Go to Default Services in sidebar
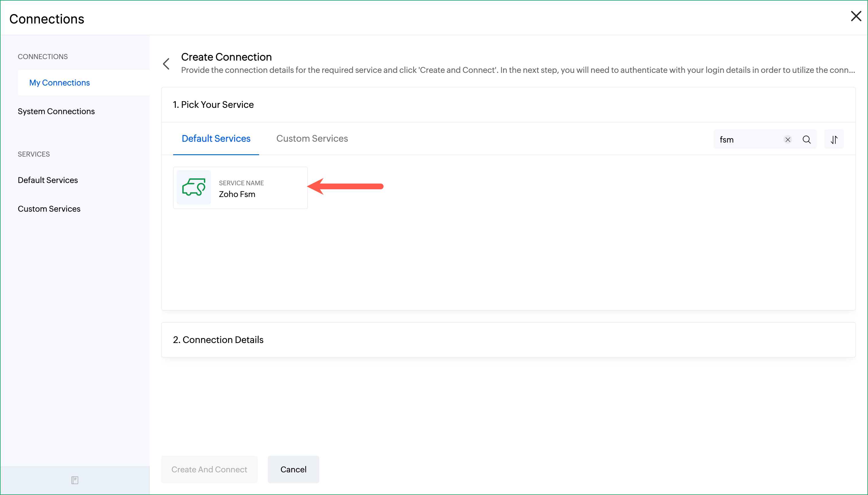 pyautogui.click(x=48, y=180)
